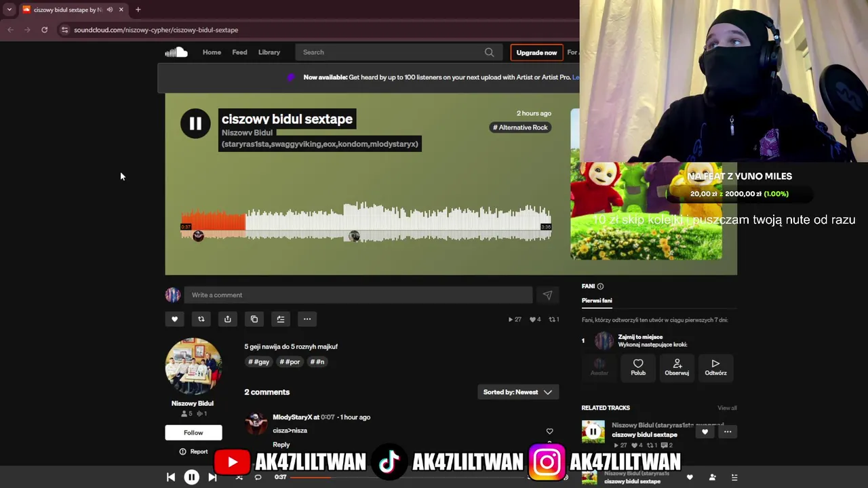Click the copy link icon

[254, 319]
